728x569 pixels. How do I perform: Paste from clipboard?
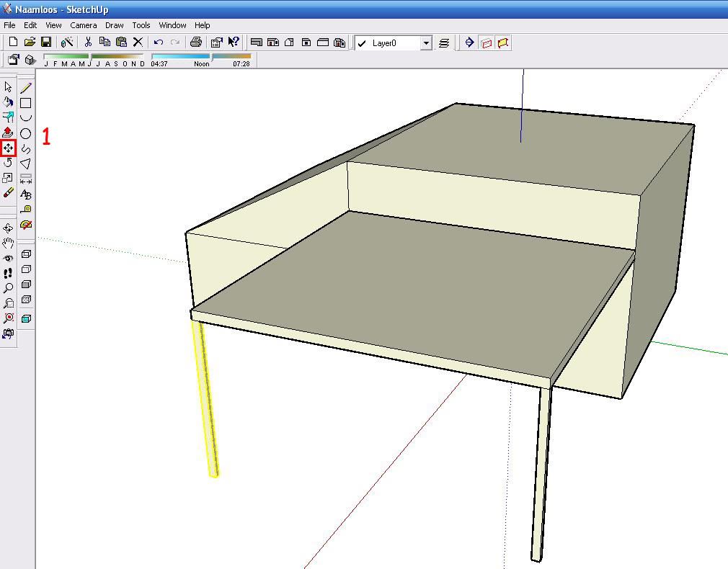point(121,42)
